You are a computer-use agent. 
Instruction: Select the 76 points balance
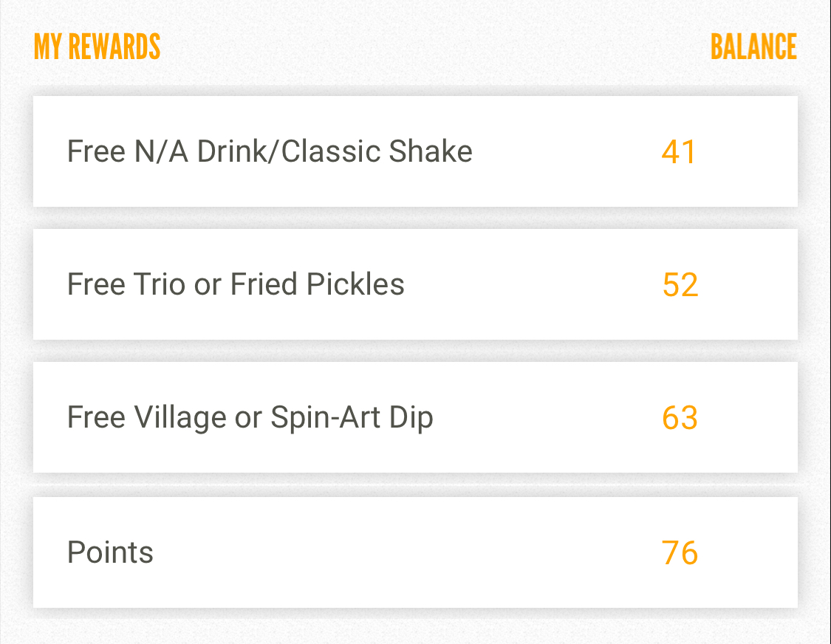click(x=680, y=553)
